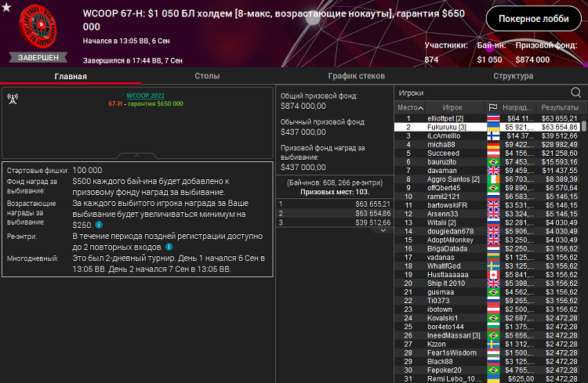Open the График стеков tab
The image size is (588, 383).
tap(356, 76)
